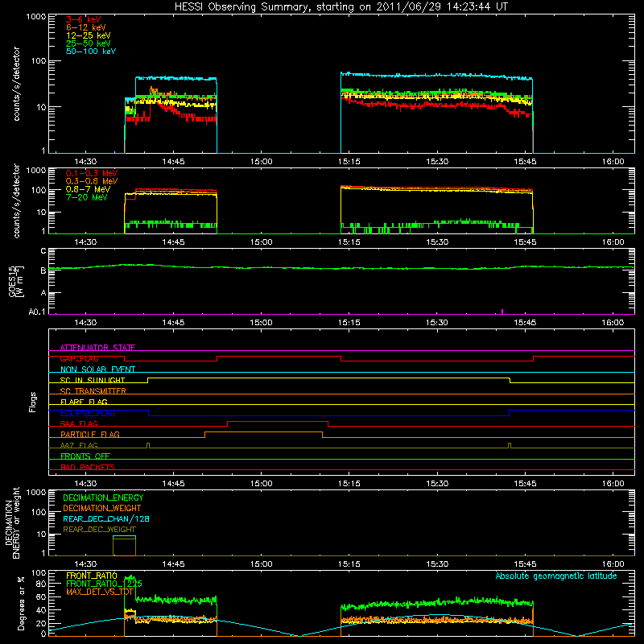Screen dimensions: 644x644
Task: Select the SC_TRANSMITTER flag label
Action: [93, 391]
